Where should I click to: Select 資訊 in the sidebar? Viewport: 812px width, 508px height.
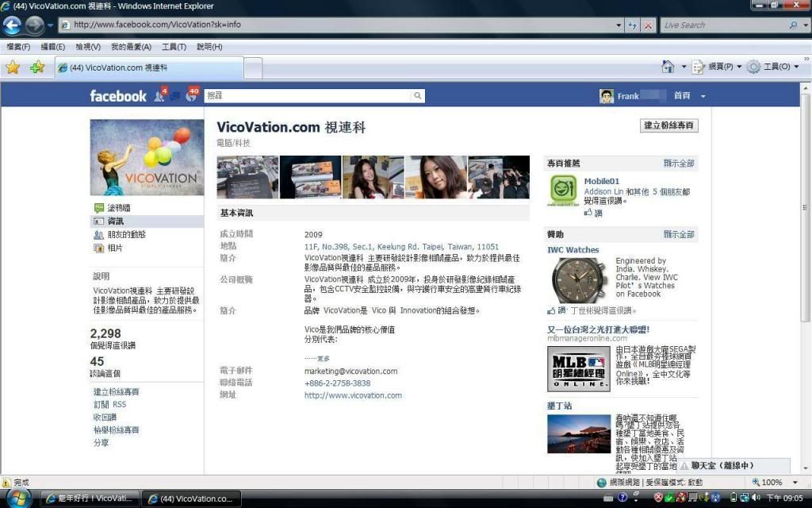147,221
